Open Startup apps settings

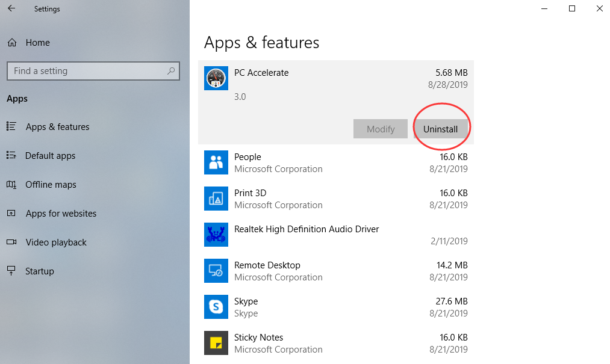(39, 271)
